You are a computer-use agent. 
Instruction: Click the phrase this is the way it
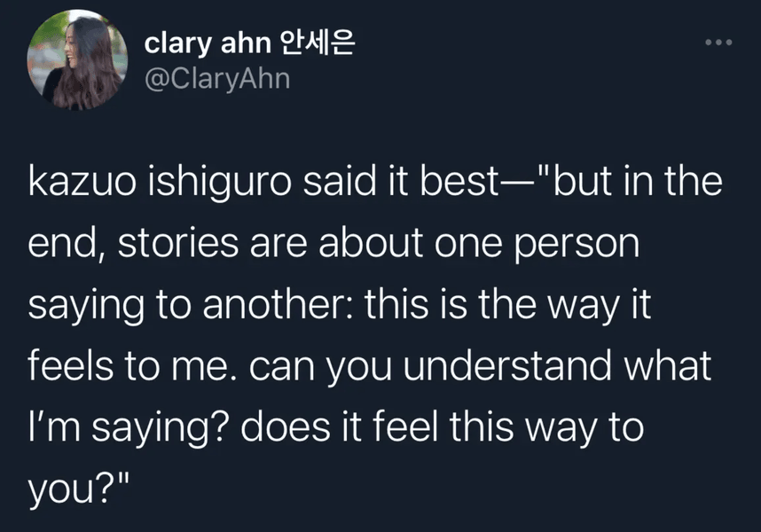pyautogui.click(x=507, y=306)
